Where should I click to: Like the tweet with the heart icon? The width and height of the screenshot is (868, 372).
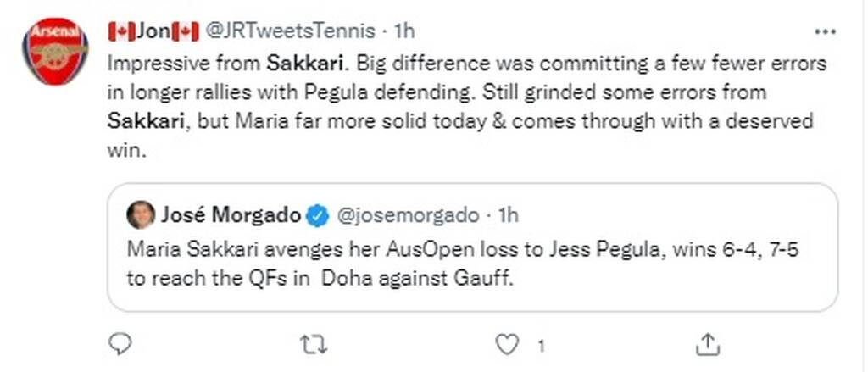[x=507, y=342]
